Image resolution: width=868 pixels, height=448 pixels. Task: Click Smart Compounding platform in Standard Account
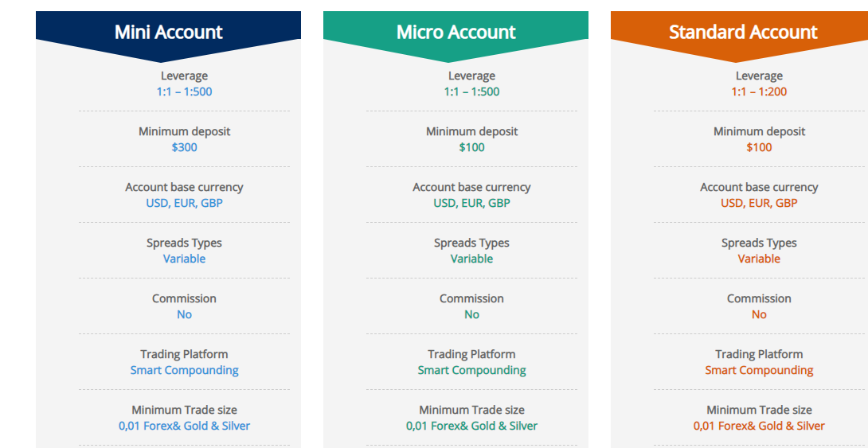759,370
